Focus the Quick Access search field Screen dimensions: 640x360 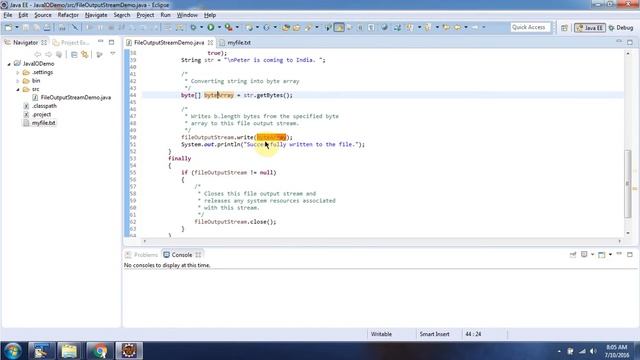click(x=530, y=27)
